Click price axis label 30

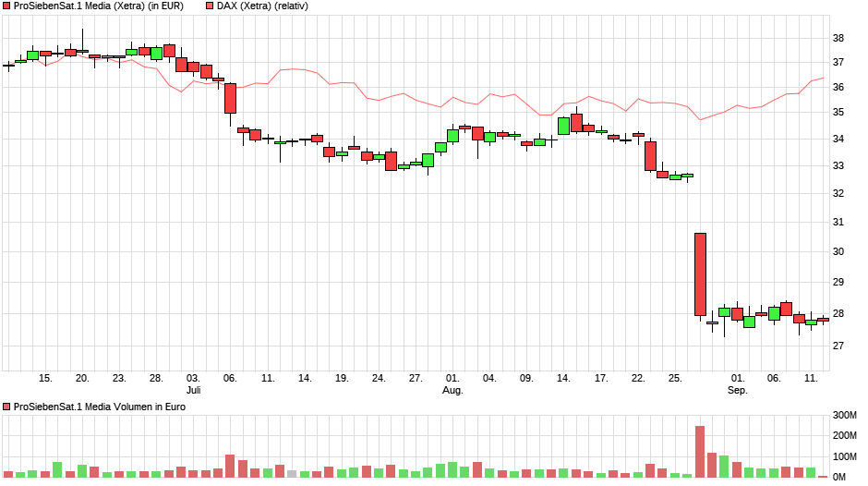point(838,251)
